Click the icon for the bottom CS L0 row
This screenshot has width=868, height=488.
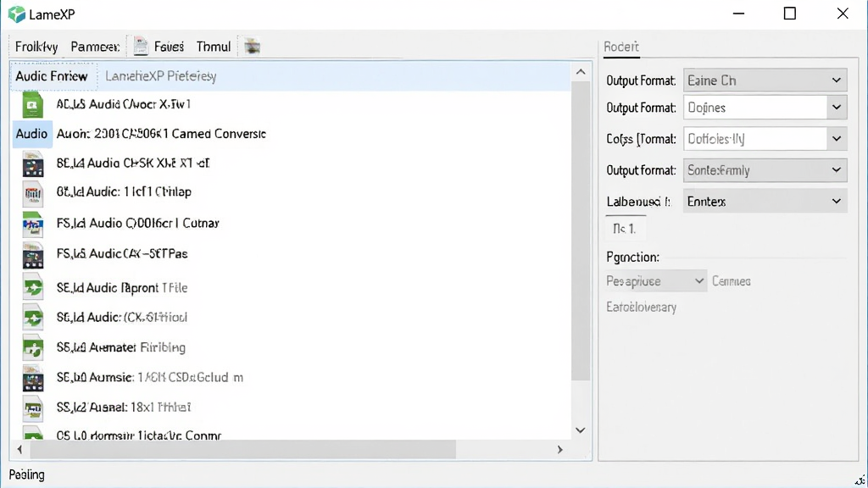(33, 433)
